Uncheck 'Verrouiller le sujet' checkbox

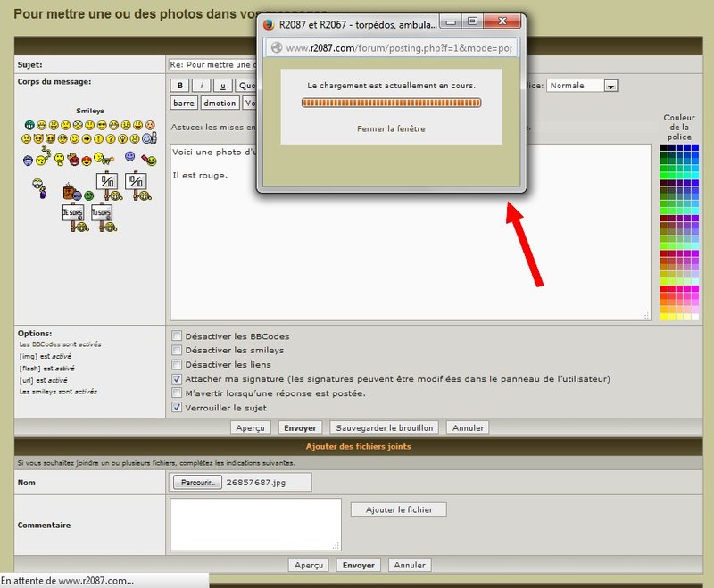[177, 408]
